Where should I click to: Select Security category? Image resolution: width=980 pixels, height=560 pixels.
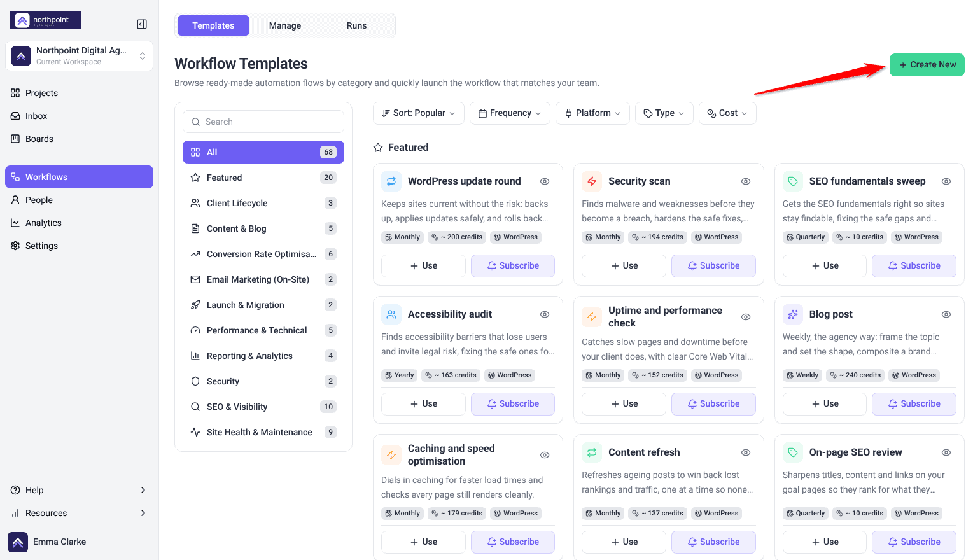tap(263, 381)
